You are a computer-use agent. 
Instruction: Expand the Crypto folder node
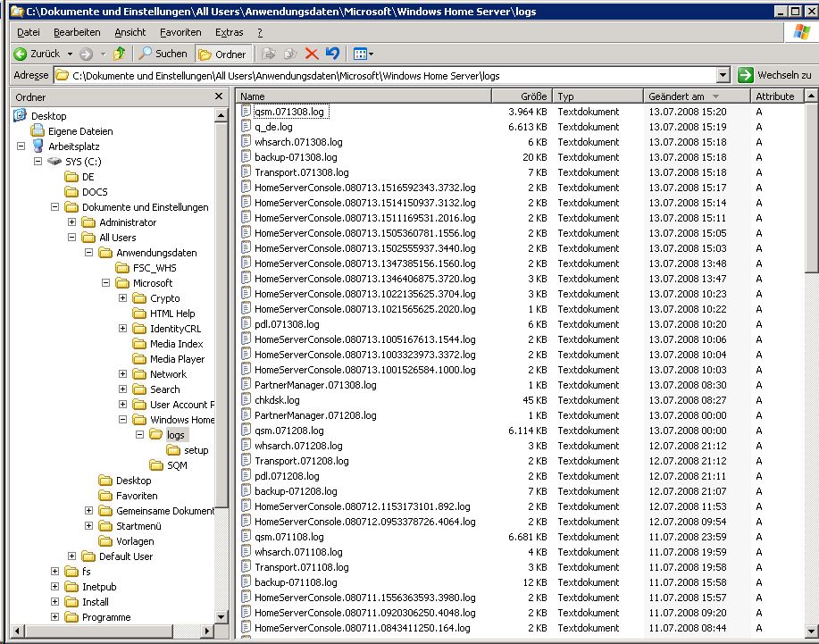coord(122,297)
